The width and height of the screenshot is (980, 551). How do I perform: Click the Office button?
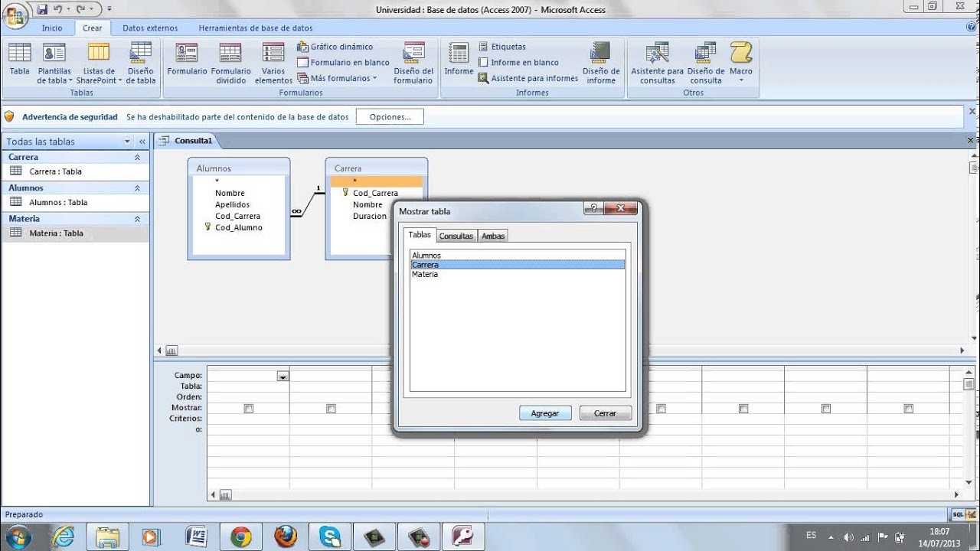click(15, 14)
